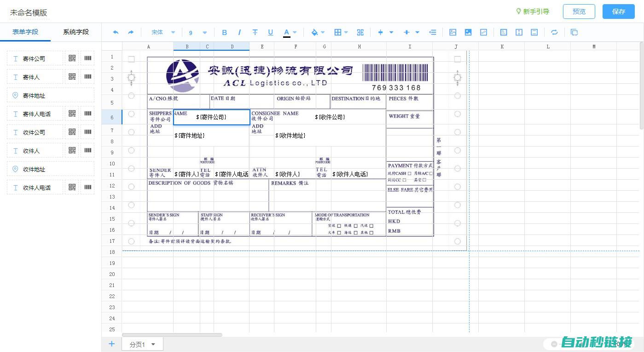Select the circle marker in column A row 17
644x352 pixels.
click(131, 241)
